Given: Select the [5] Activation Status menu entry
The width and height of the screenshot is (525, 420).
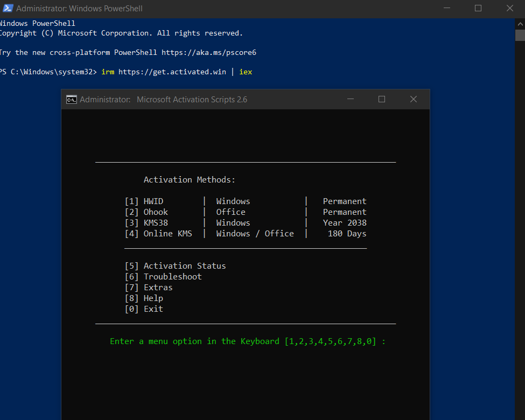Looking at the screenshot, I should [x=176, y=266].
